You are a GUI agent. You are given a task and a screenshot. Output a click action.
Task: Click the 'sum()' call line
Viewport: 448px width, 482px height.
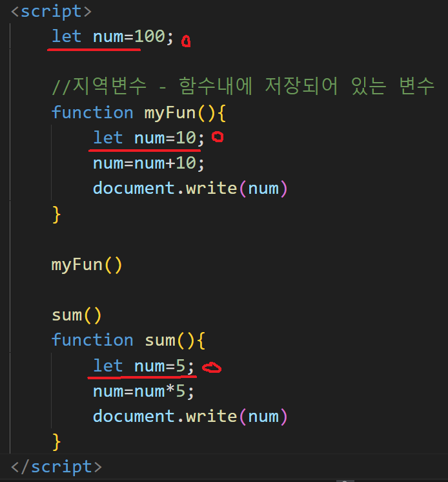point(76,315)
